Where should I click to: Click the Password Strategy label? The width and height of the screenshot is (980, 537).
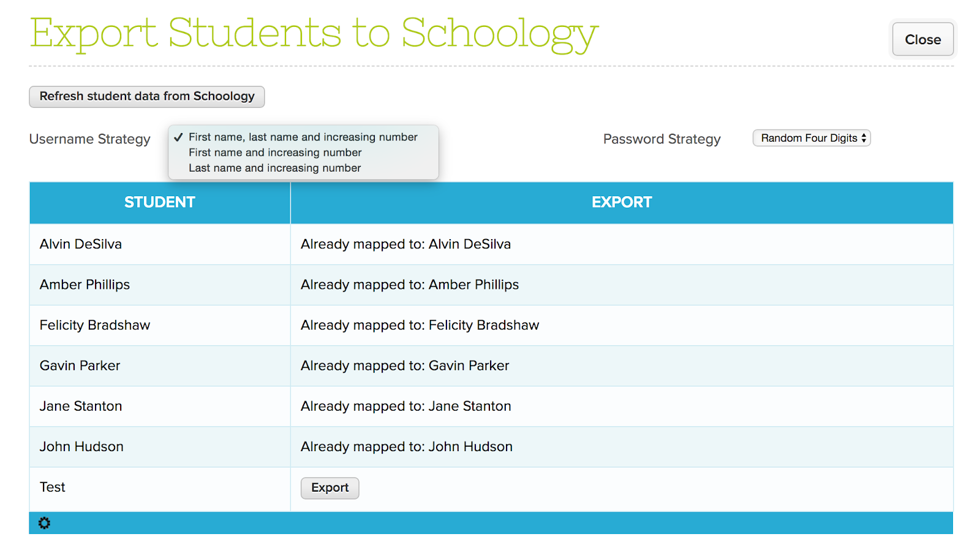point(662,139)
